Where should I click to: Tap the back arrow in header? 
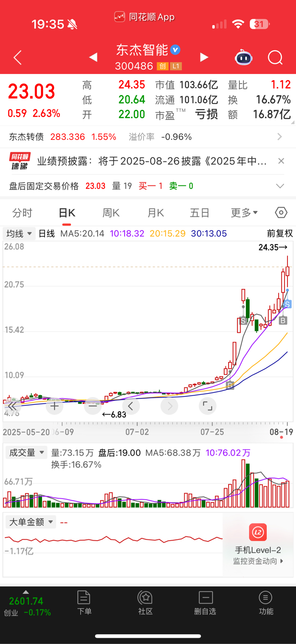coord(17,58)
